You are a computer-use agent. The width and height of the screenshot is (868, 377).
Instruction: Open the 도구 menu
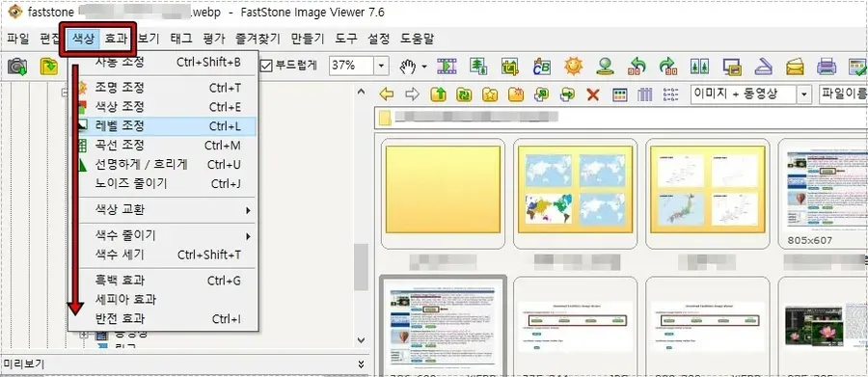(x=346, y=40)
